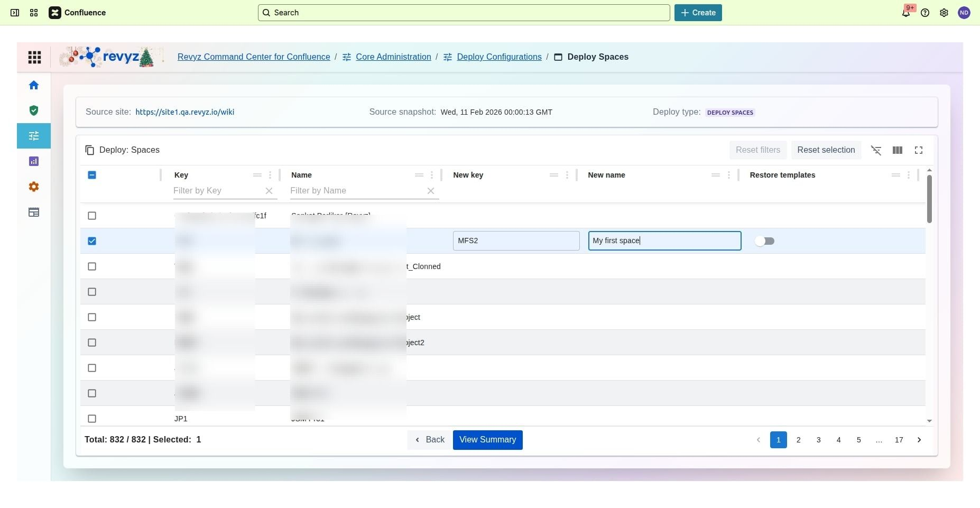Click the Reset selection button
The height and width of the screenshot is (508, 980).
pyautogui.click(x=826, y=150)
